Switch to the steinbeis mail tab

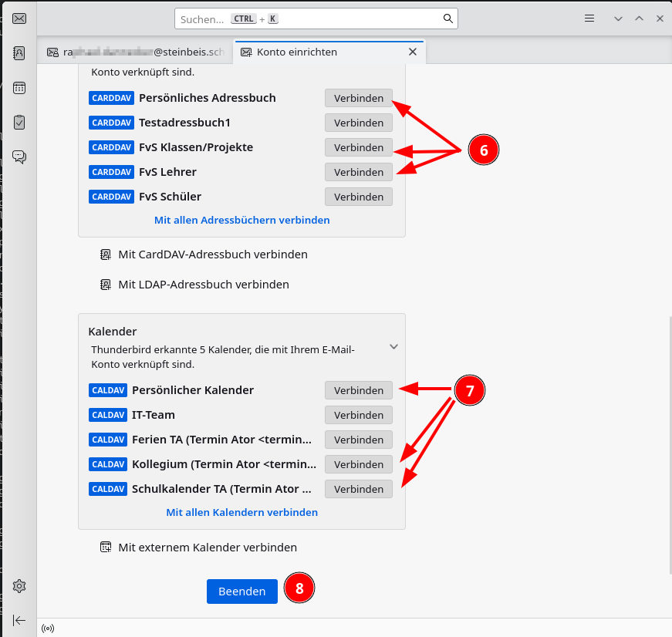click(x=136, y=52)
